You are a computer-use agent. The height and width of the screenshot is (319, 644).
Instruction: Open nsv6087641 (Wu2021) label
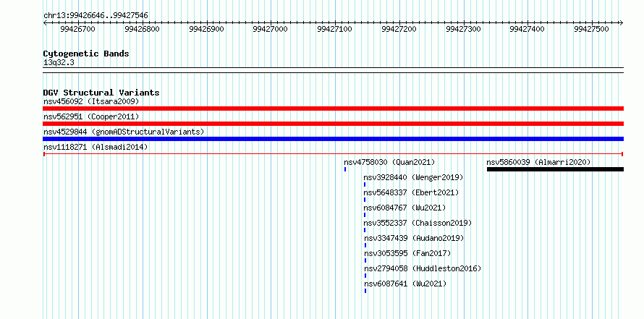pyautogui.click(x=406, y=284)
